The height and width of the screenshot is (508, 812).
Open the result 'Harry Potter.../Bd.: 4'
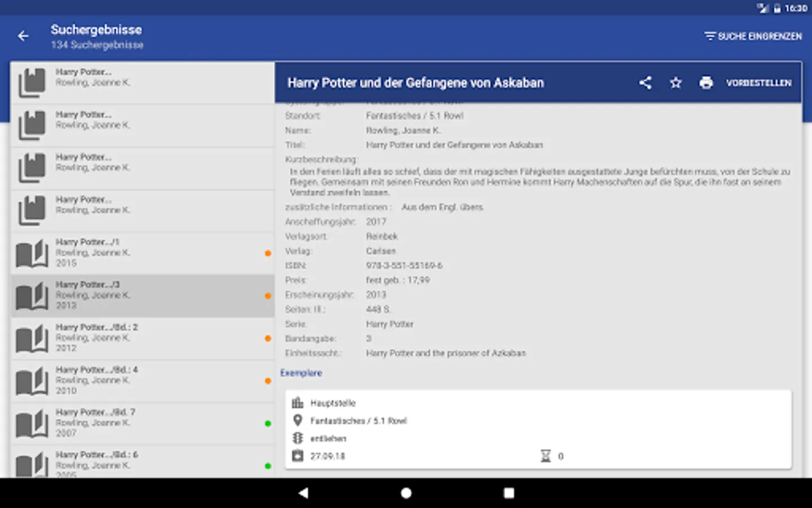click(143, 381)
